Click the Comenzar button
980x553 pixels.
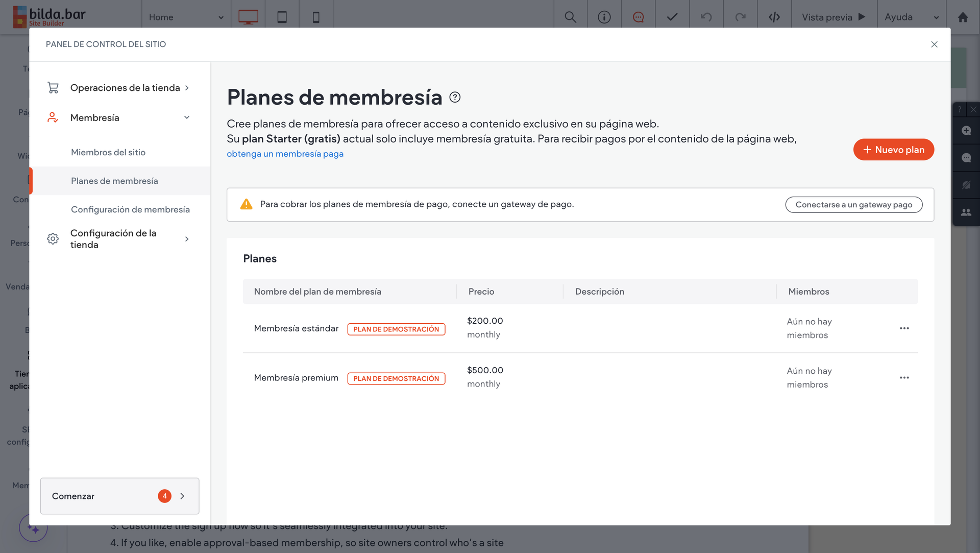click(119, 496)
